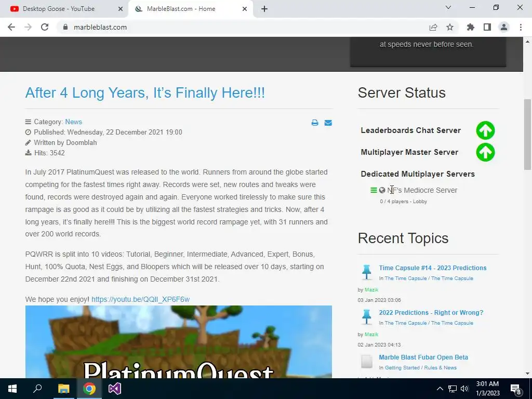Click the scrollbar up arrow

[527, 42]
